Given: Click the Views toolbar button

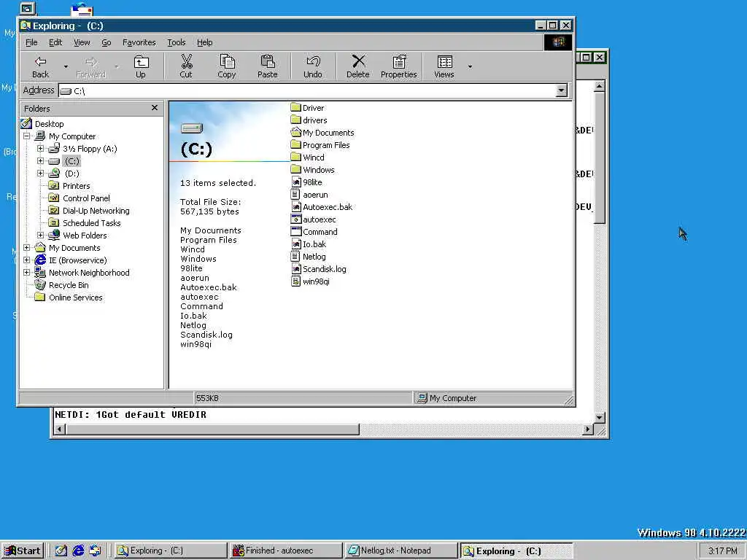Looking at the screenshot, I should click(444, 66).
